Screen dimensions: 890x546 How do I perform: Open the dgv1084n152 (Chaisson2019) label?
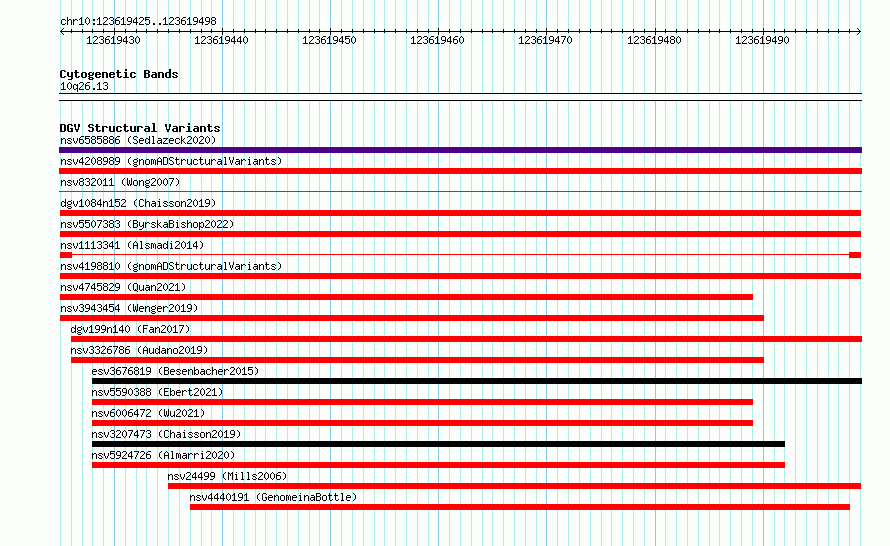click(138, 203)
